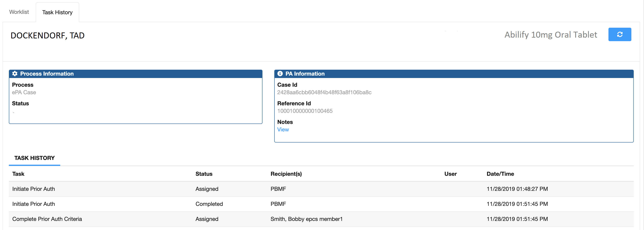
Task: Open the Worklist tab
Action: pyautogui.click(x=19, y=12)
